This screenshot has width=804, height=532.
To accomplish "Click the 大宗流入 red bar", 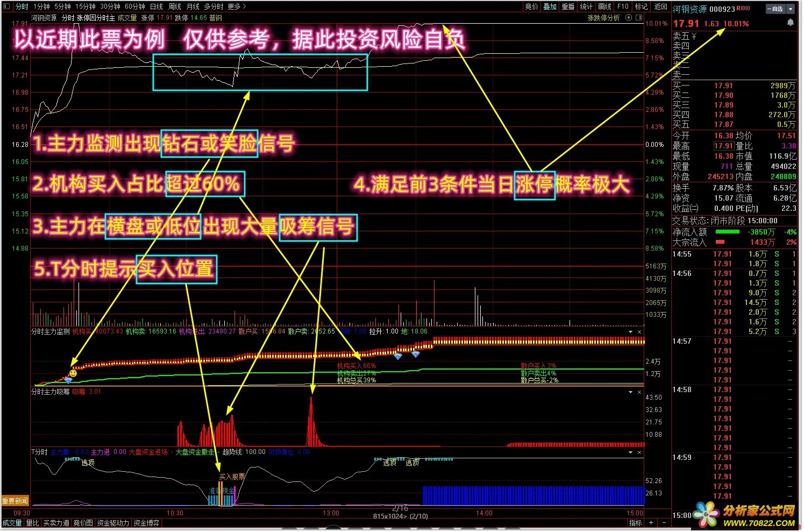I will 720,242.
